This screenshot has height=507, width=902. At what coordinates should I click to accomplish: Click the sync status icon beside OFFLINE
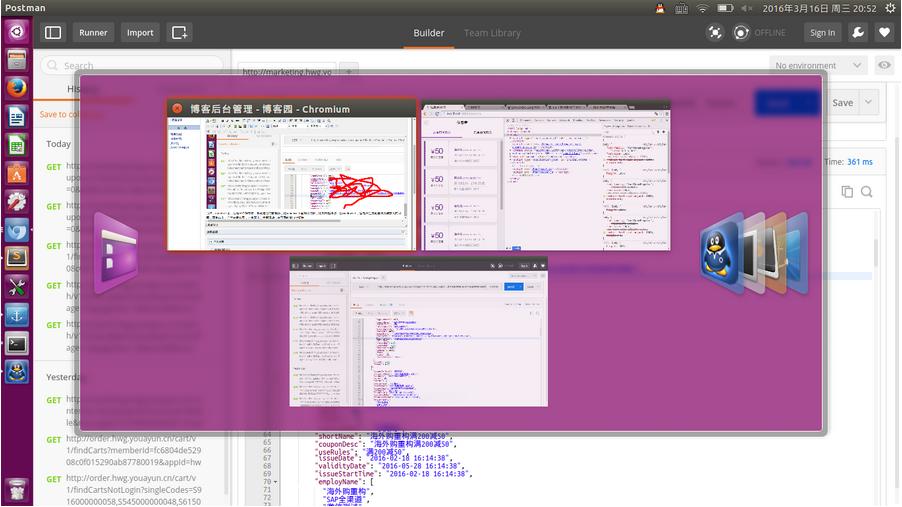point(741,32)
